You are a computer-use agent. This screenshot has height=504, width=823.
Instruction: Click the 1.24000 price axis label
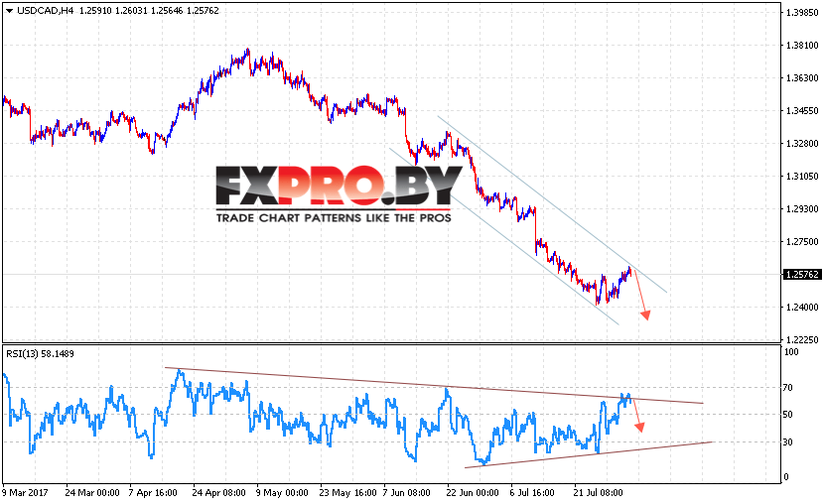(802, 308)
